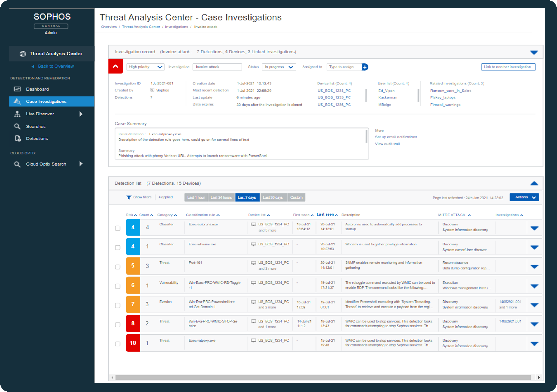Open the In progress status dropdown
This screenshot has height=392, width=557.
point(279,67)
